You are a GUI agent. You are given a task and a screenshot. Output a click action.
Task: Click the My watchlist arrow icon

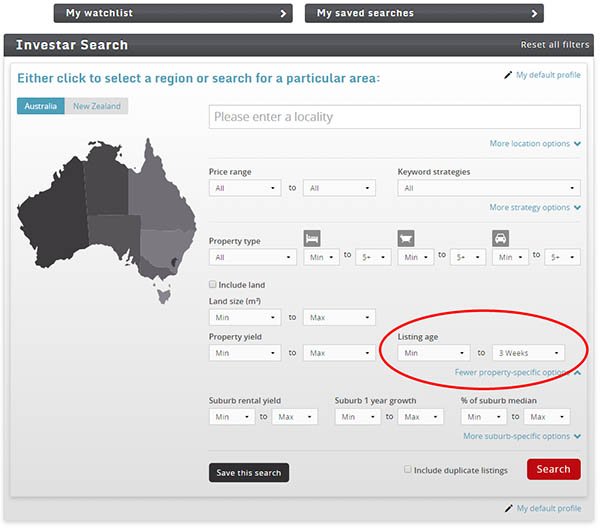tap(283, 14)
